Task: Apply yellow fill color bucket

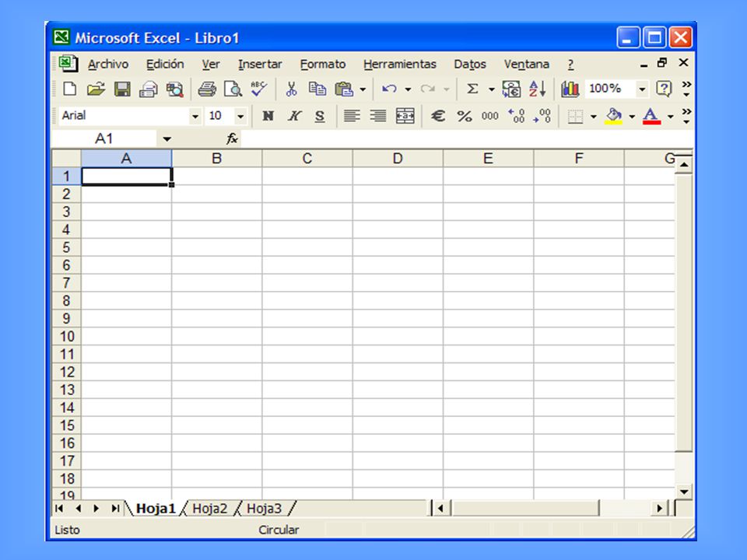Action: point(614,116)
